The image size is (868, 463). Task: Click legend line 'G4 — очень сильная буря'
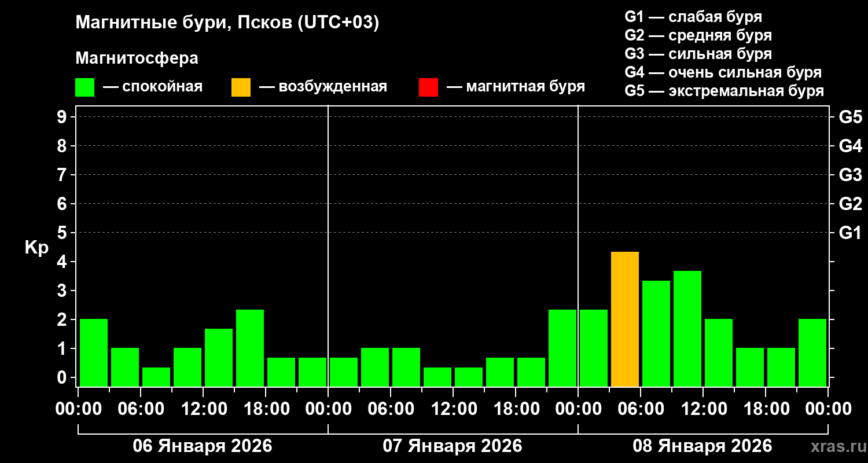click(723, 72)
